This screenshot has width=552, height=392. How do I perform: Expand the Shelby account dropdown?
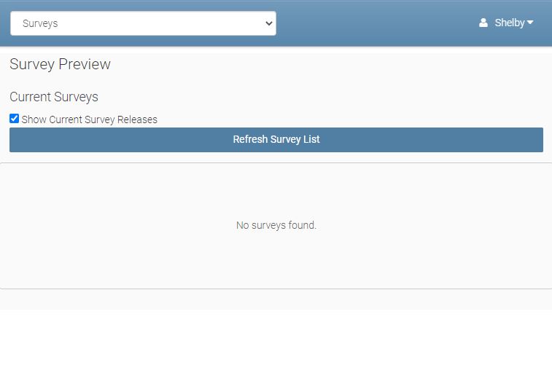tap(509, 23)
